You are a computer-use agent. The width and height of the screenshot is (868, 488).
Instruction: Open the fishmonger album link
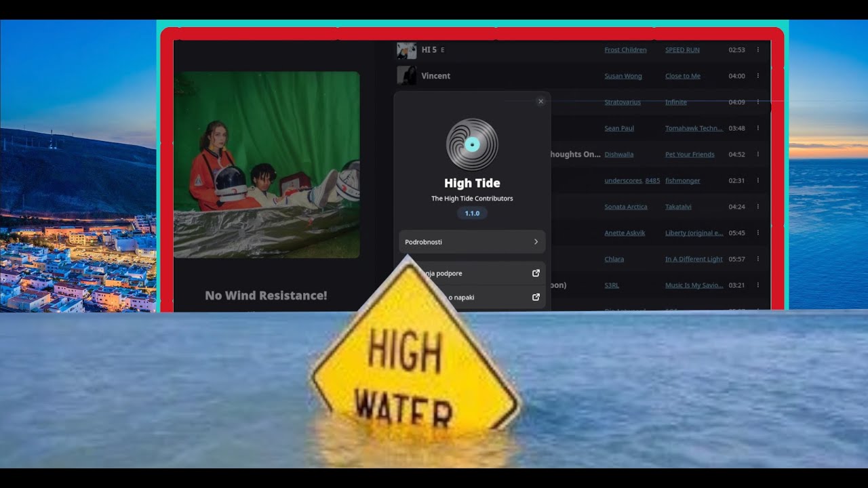click(x=683, y=180)
